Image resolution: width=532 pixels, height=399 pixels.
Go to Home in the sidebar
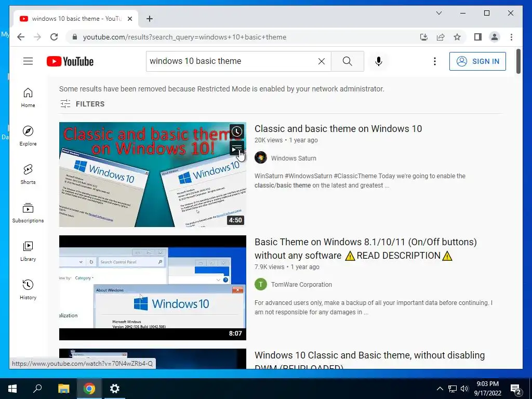pyautogui.click(x=28, y=98)
